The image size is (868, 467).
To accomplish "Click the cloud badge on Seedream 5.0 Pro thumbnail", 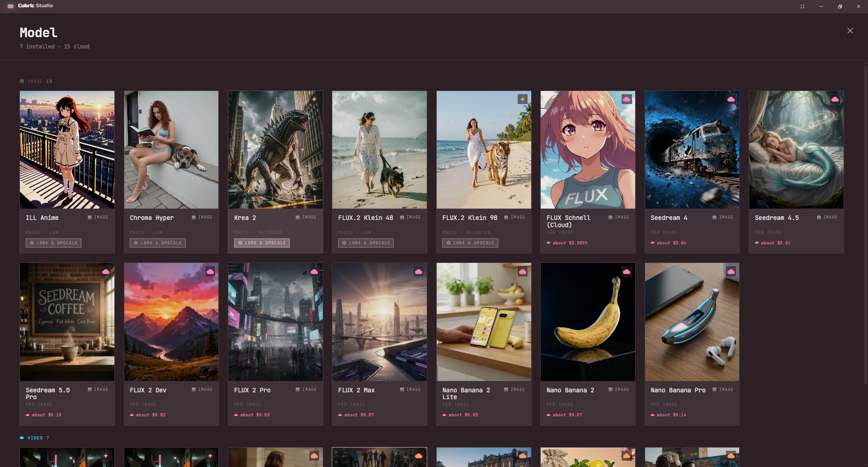I will pyautogui.click(x=106, y=272).
